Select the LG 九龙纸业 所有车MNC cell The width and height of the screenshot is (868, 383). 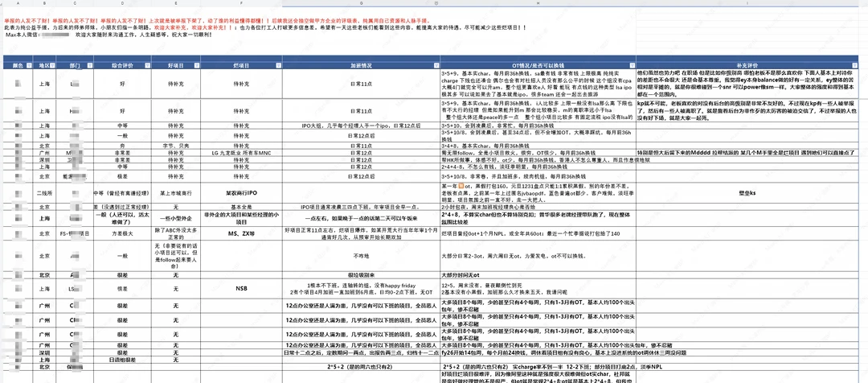(x=241, y=152)
